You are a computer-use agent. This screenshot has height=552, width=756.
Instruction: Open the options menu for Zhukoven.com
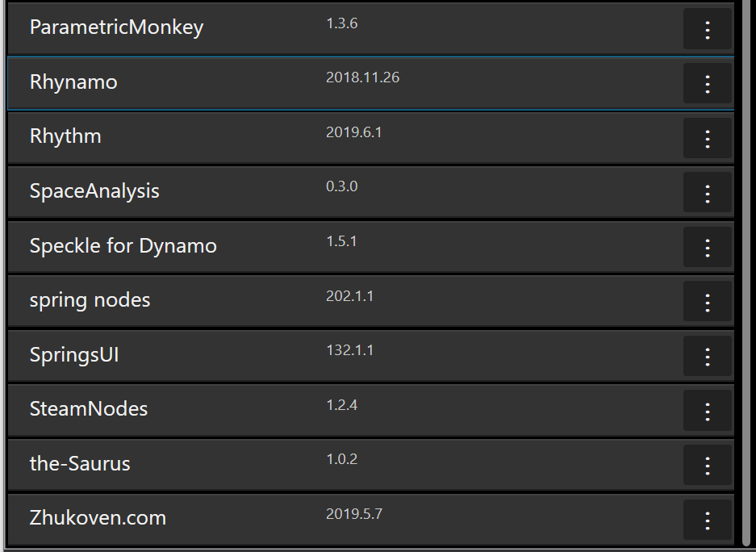tap(708, 519)
